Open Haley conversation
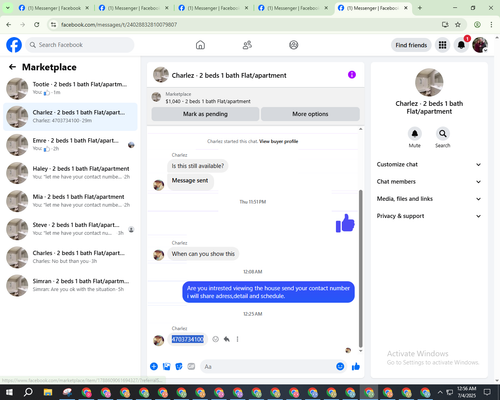 [70, 173]
